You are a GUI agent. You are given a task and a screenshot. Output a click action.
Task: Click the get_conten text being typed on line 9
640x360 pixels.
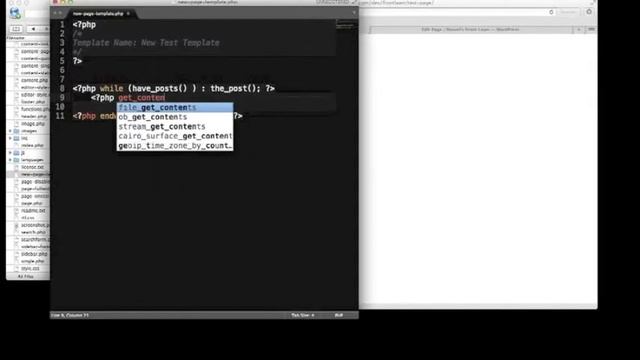coord(142,98)
